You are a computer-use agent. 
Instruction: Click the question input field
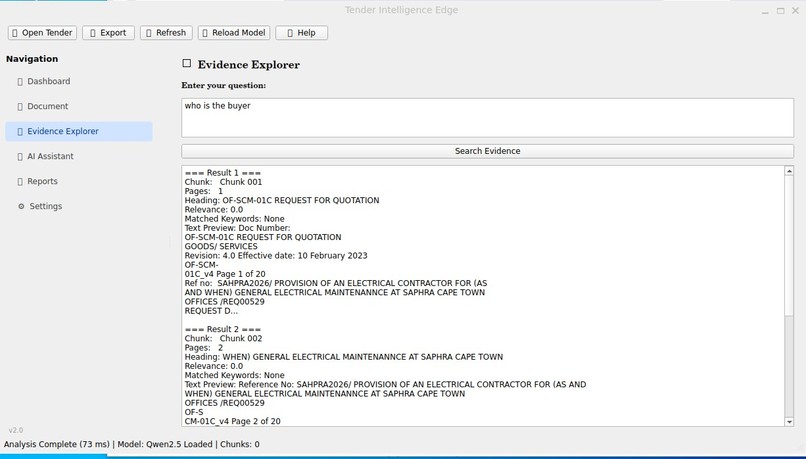(x=487, y=118)
